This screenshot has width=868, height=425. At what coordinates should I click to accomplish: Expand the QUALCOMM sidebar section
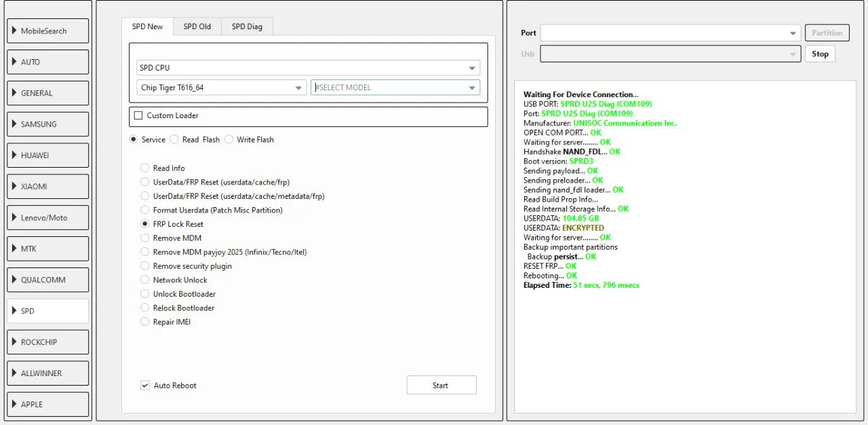48,280
